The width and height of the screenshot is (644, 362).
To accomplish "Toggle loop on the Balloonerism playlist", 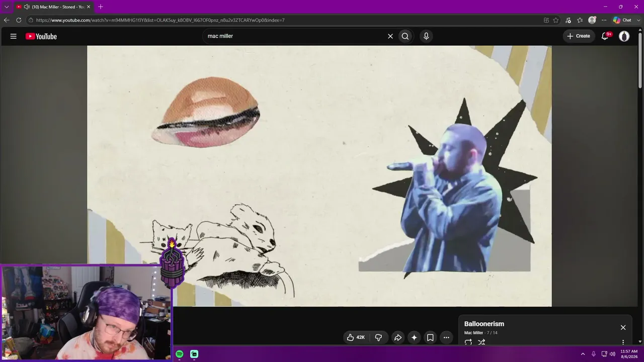I will (x=468, y=342).
